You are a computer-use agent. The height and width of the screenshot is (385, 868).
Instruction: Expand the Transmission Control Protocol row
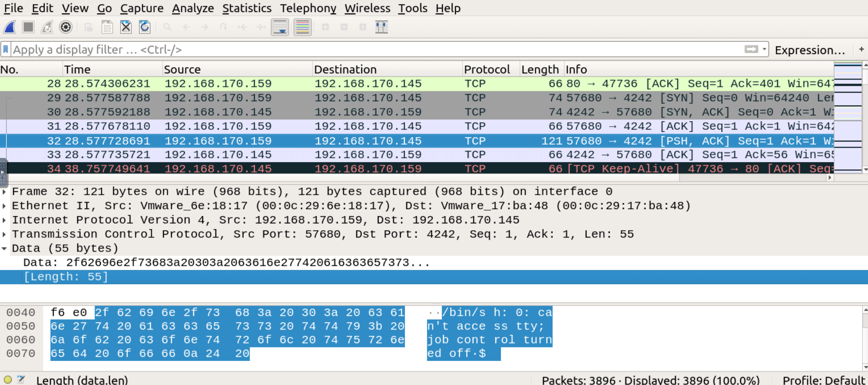point(5,234)
